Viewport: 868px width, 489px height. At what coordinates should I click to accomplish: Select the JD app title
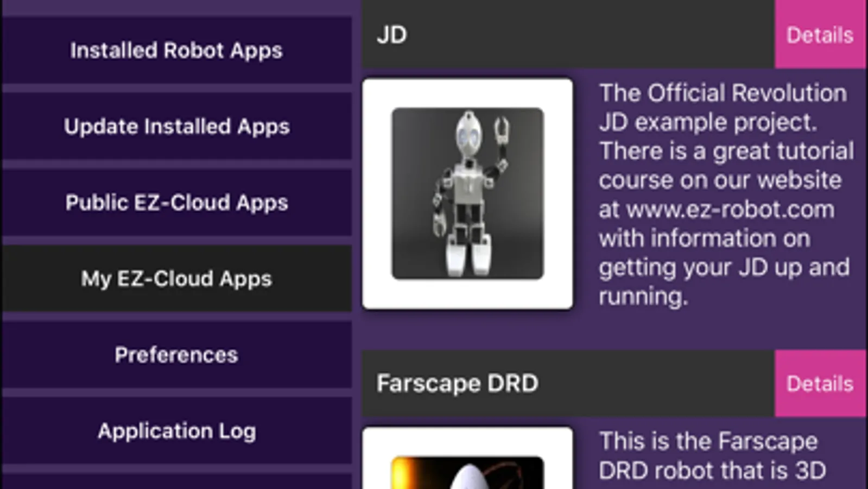[391, 35]
